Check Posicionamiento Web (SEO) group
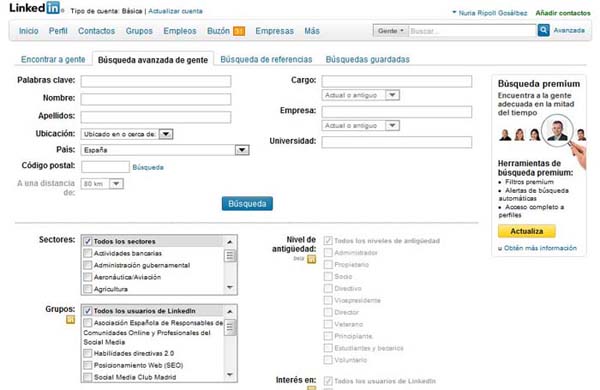 [88, 365]
